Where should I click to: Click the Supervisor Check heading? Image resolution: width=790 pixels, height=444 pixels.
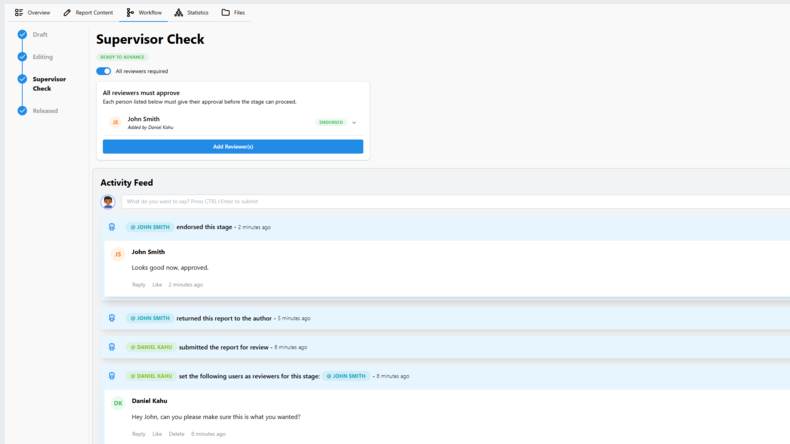click(150, 39)
